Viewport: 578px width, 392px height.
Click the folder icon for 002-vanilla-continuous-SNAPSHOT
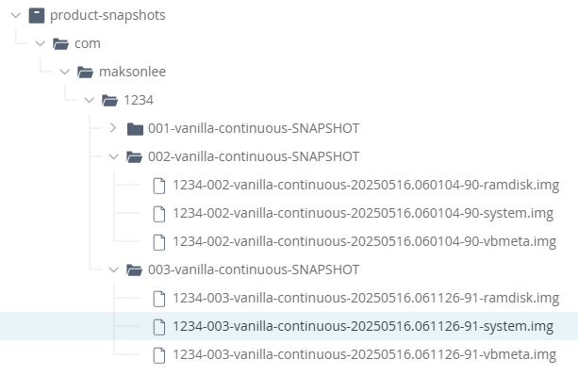click(x=135, y=156)
